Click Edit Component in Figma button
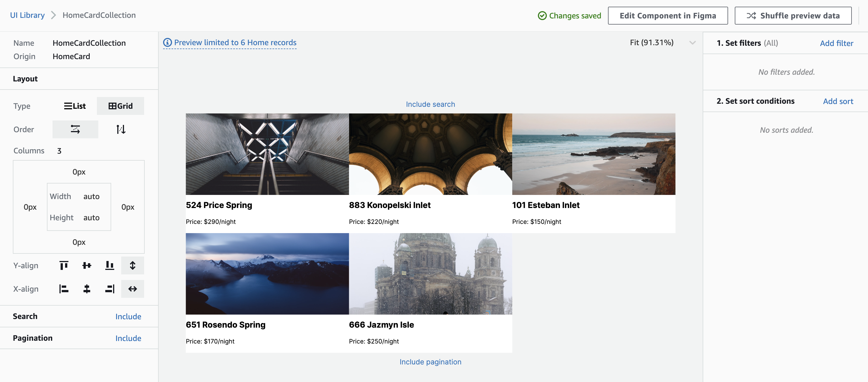The width and height of the screenshot is (868, 382). (667, 16)
